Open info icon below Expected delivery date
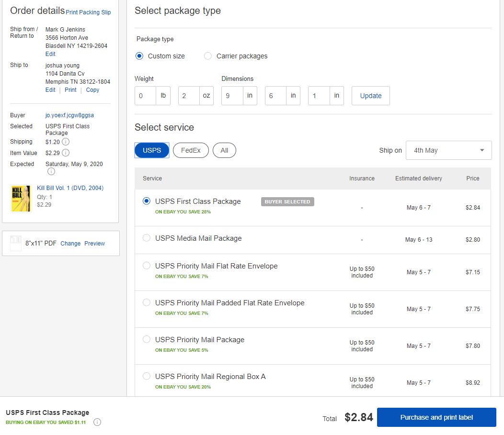Image resolution: width=504 pixels, height=435 pixels. click(51, 172)
